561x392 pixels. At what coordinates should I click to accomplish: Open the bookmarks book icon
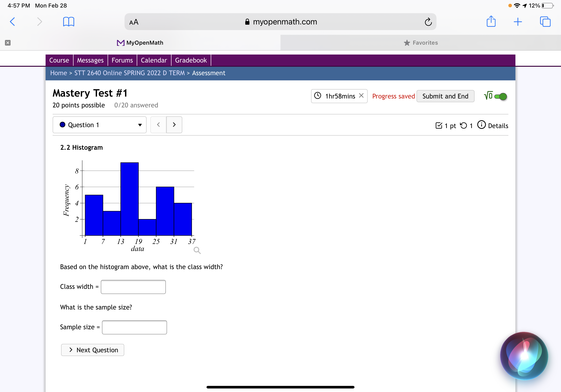69,22
